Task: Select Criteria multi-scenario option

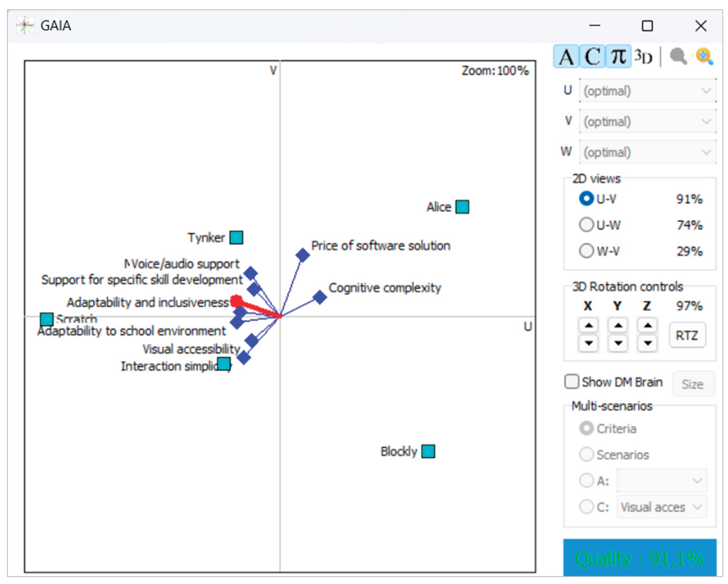Action: [x=586, y=429]
